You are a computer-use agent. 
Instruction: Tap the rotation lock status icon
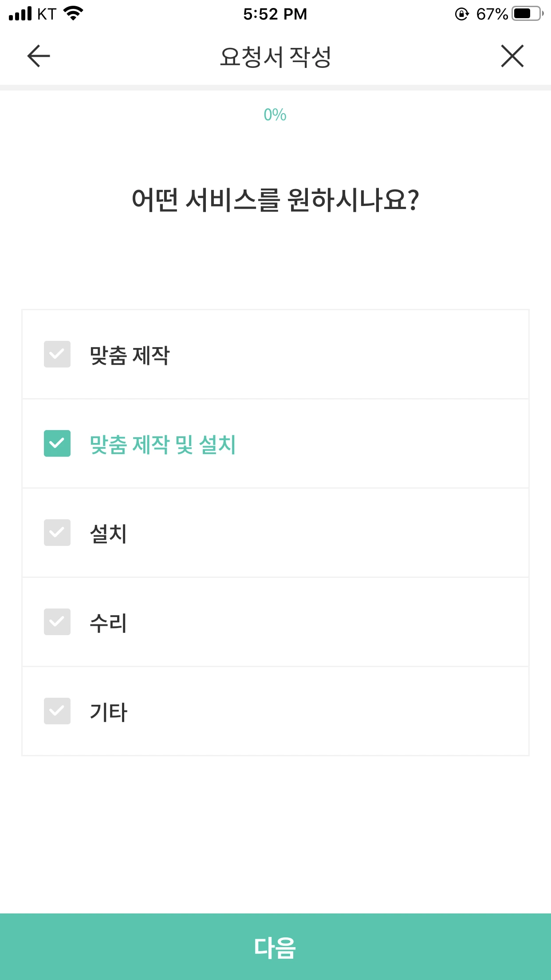coord(462,14)
